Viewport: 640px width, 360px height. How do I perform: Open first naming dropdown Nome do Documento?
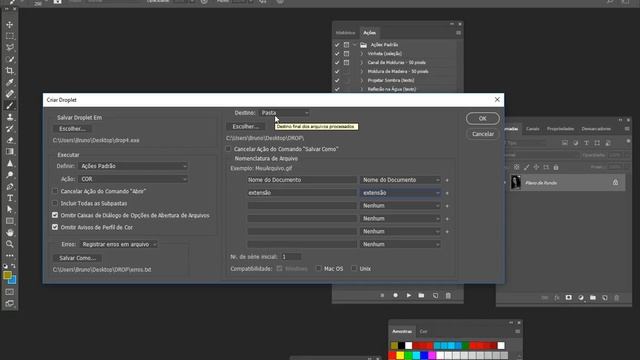(x=400, y=180)
